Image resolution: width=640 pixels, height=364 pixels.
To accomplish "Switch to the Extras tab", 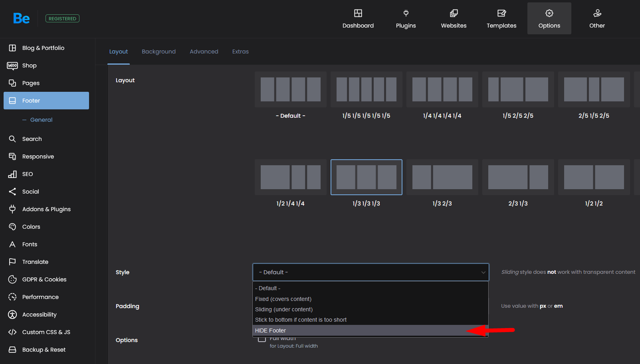I will click(x=240, y=51).
